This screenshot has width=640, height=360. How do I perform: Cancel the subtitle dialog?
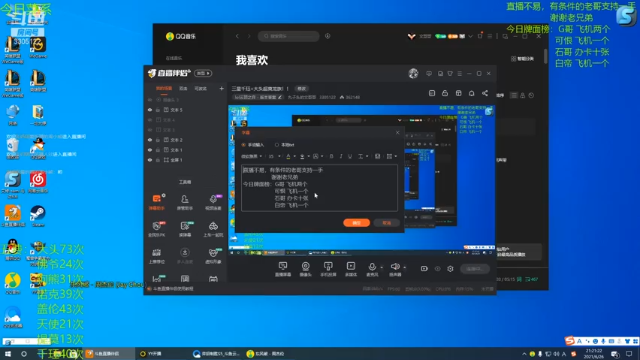coord(386,223)
